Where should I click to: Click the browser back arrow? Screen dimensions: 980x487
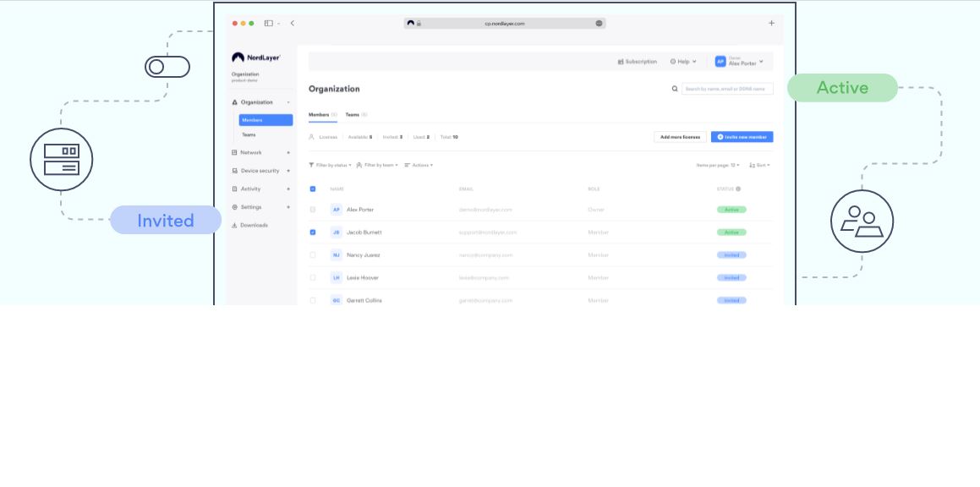click(293, 24)
